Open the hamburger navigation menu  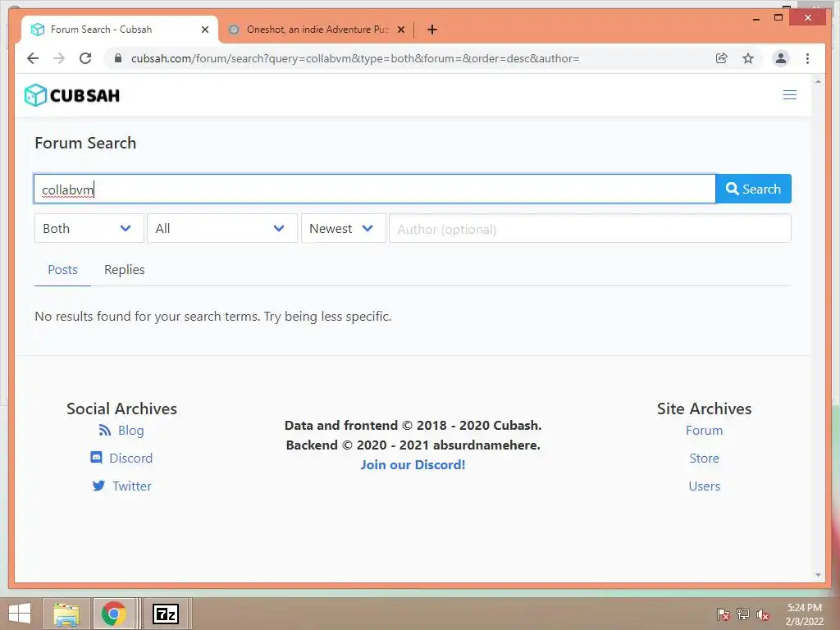(x=789, y=95)
